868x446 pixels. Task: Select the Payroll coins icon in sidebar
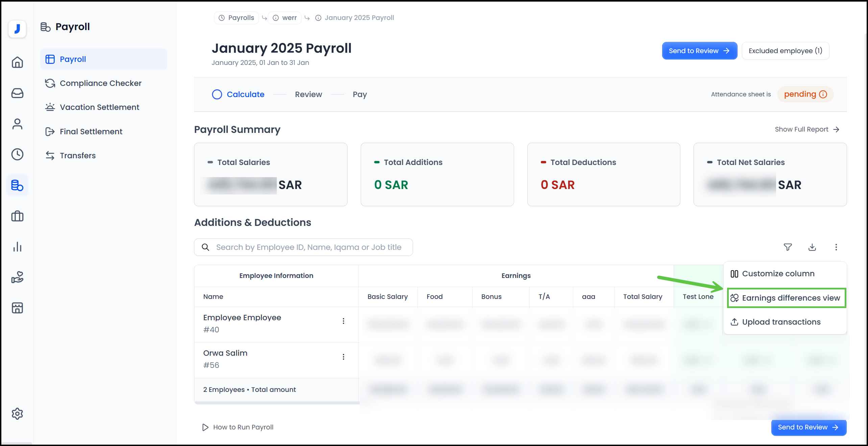pyautogui.click(x=17, y=185)
